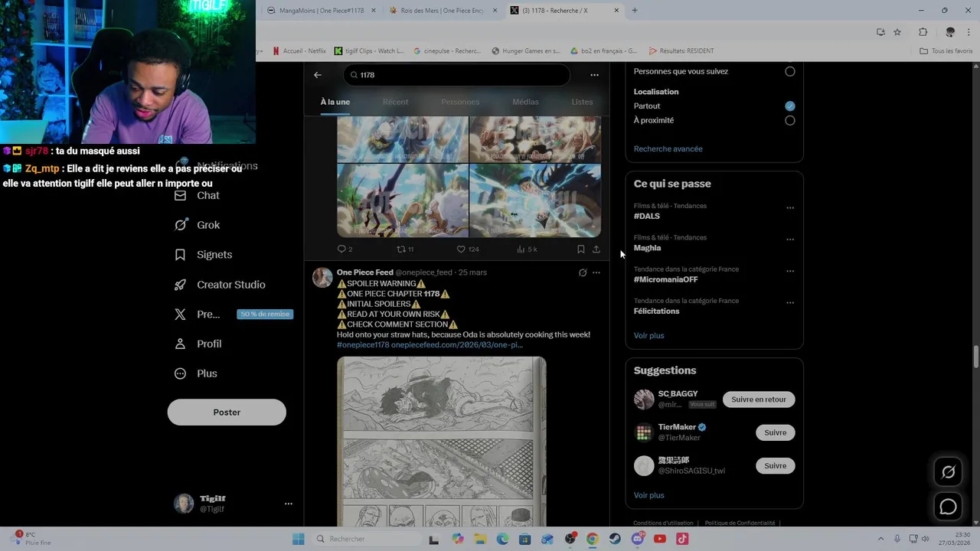Switch to the 'À la une' tab
The height and width of the screenshot is (551, 980).
click(x=335, y=102)
